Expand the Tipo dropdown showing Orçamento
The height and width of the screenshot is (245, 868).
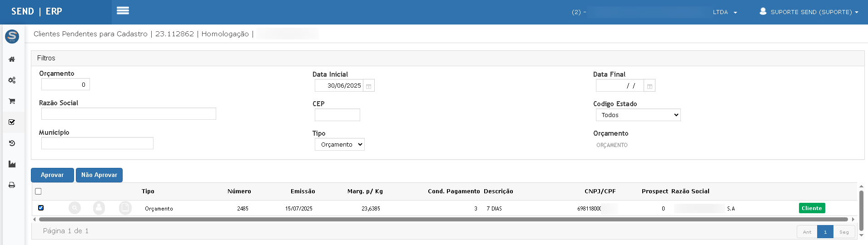(340, 145)
